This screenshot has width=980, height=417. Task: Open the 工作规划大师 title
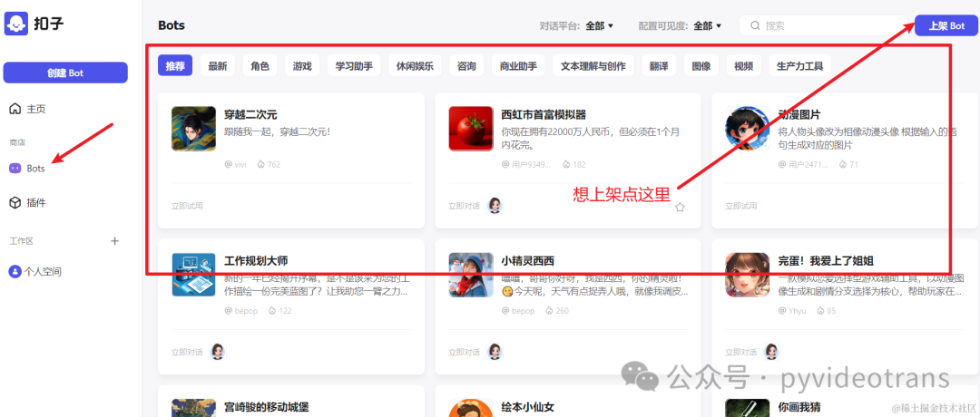(x=256, y=261)
